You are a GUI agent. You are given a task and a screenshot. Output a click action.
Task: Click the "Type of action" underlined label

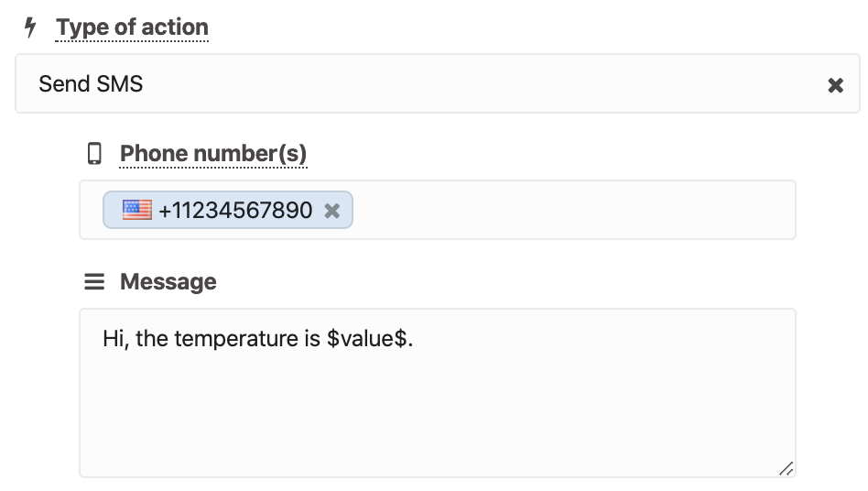tap(132, 27)
